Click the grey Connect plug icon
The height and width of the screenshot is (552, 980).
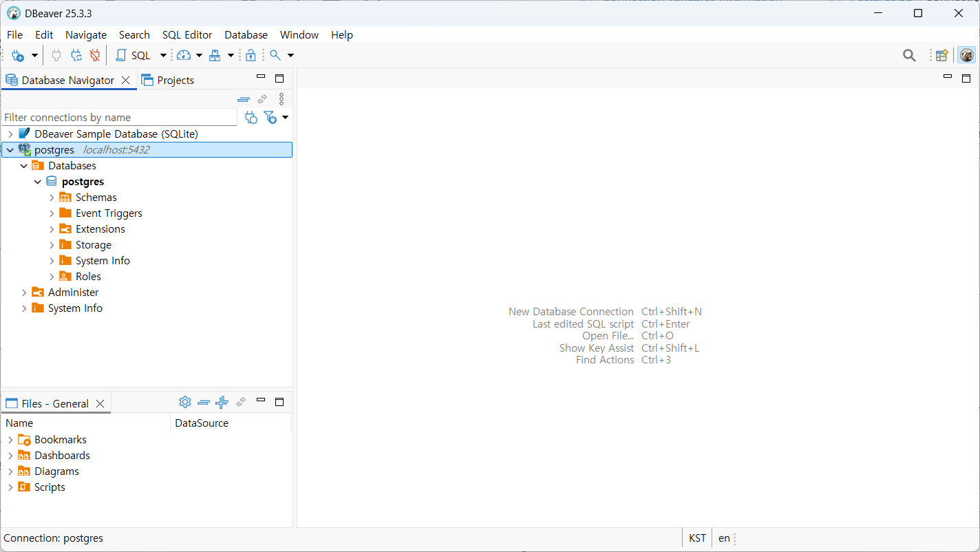pyautogui.click(x=56, y=56)
